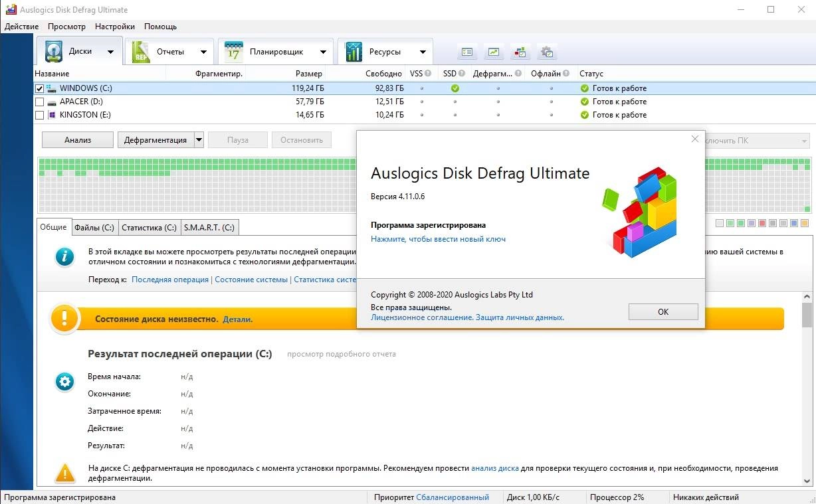Switch to the Статистика (C:) tab
Screen dimensions: 816x504
tap(150, 227)
